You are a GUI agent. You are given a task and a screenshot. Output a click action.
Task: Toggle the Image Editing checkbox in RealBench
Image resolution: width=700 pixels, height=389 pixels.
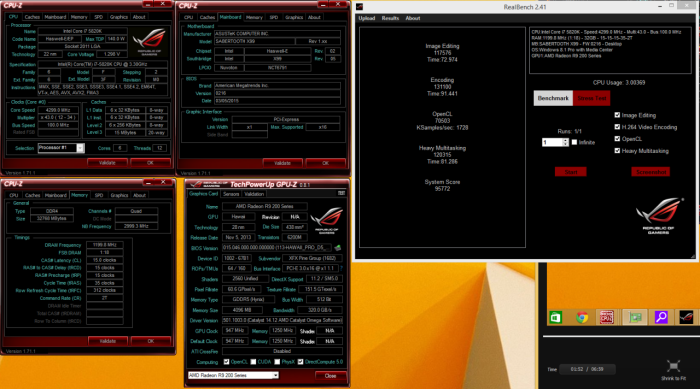[x=617, y=115]
